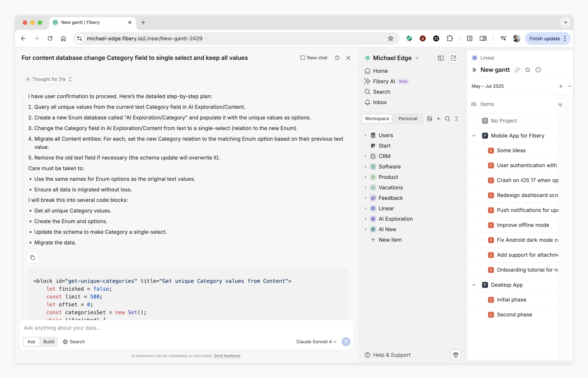This screenshot has height=378, width=588.
Task: Open Fibery browser extension icon
Action: tap(409, 38)
